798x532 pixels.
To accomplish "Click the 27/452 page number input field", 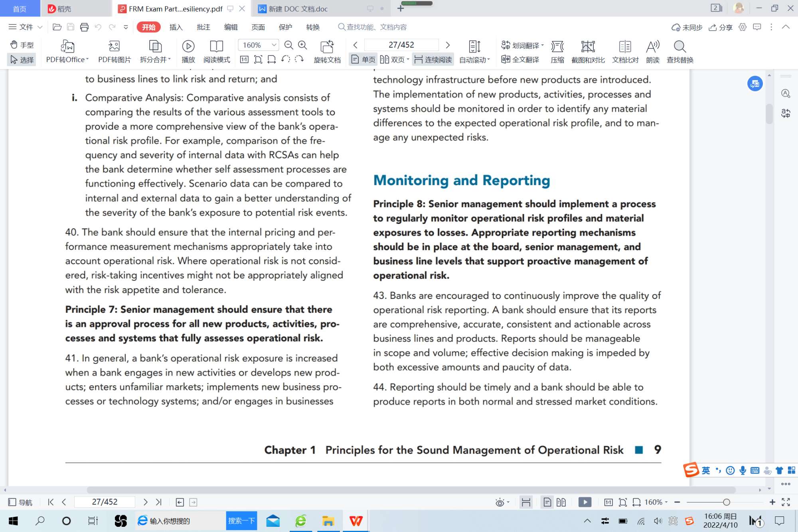I will tap(401, 45).
